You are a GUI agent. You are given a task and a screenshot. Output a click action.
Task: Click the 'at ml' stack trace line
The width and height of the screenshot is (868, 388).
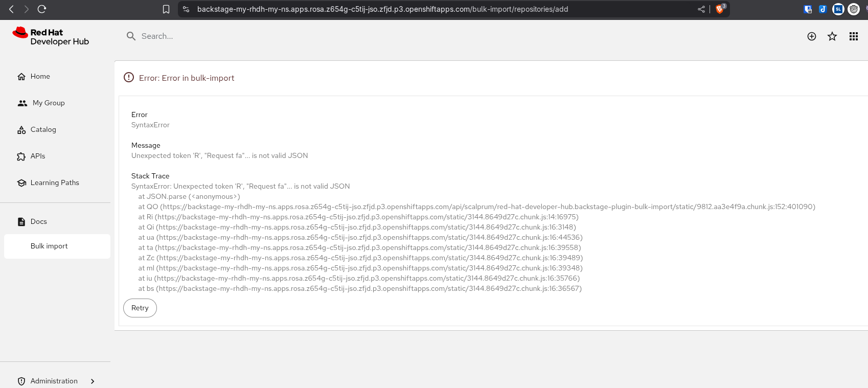click(360, 268)
